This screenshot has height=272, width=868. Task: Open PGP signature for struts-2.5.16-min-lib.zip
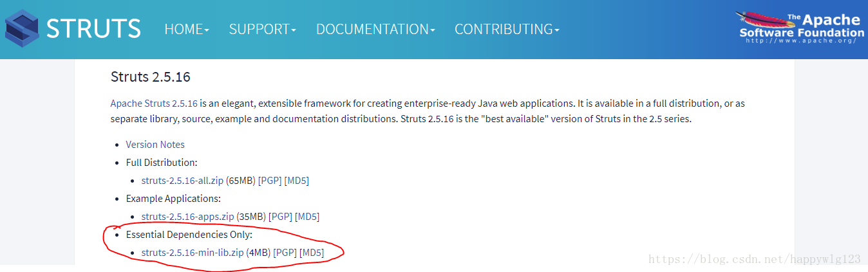click(x=285, y=253)
